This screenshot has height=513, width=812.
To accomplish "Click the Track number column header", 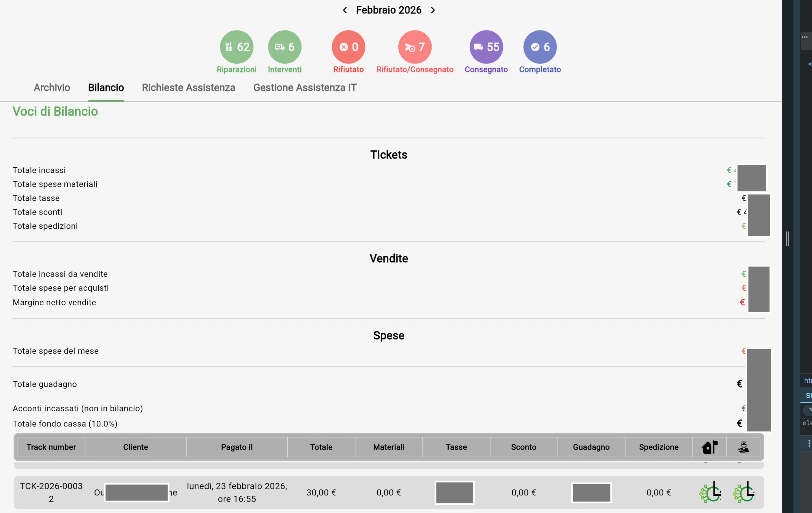I will point(51,447).
